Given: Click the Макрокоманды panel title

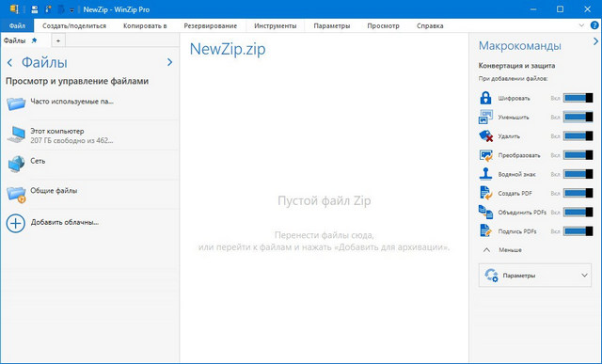Looking at the screenshot, I should pyautogui.click(x=520, y=46).
